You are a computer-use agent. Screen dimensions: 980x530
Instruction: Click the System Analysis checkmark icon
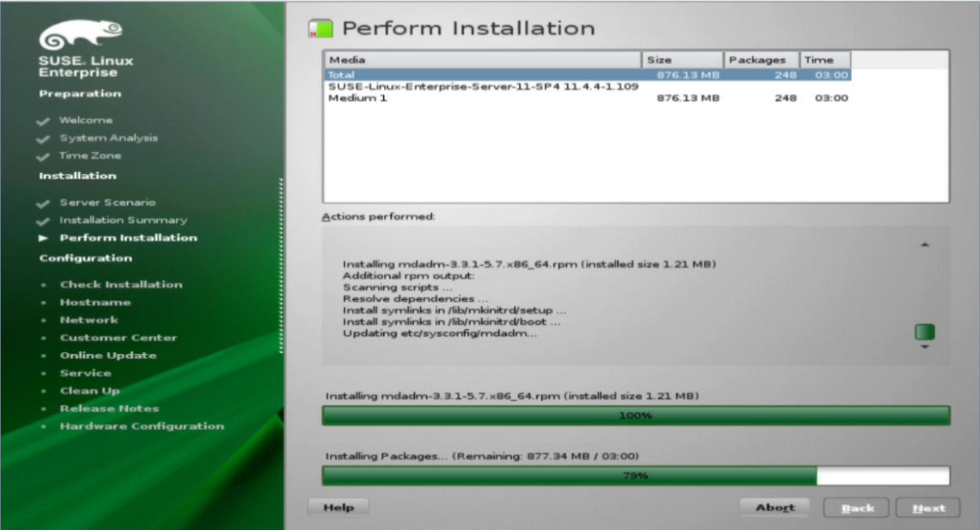tap(43, 139)
